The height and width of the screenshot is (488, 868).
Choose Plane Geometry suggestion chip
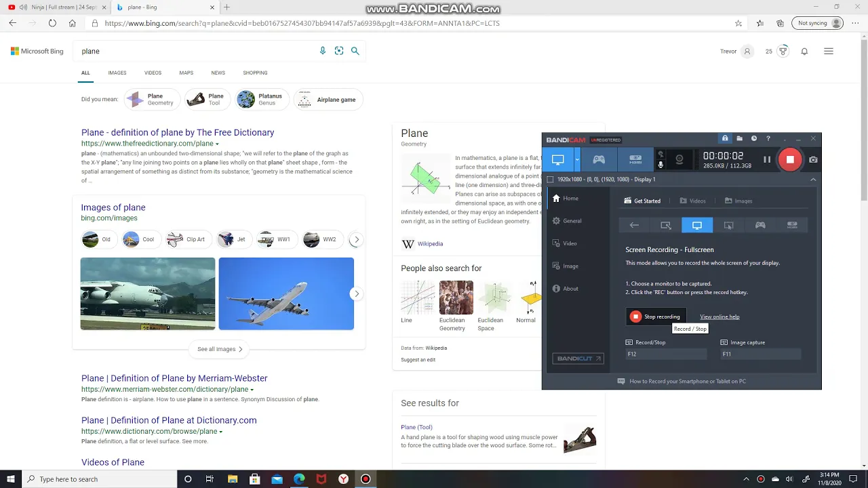pos(152,100)
